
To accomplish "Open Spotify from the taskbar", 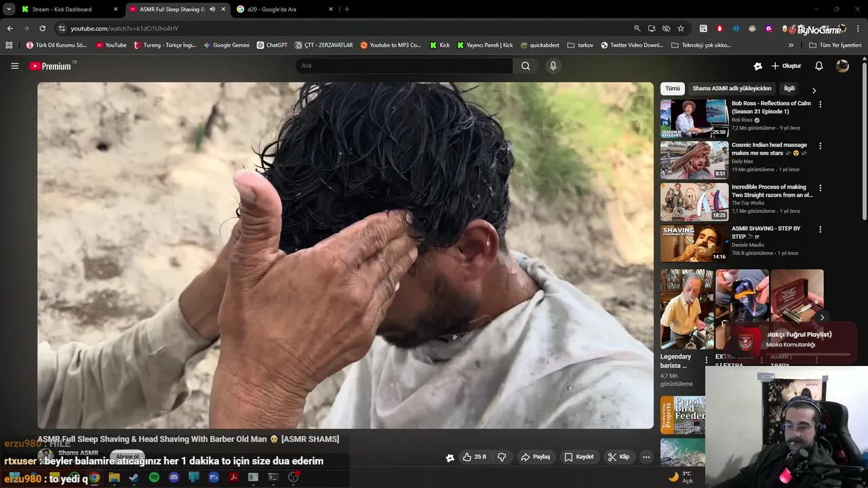I will click(154, 478).
